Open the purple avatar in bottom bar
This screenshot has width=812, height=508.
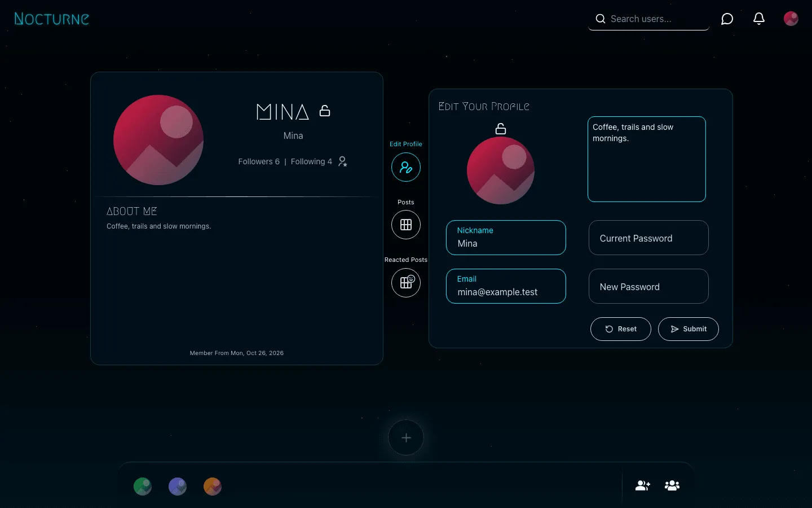pos(178,487)
